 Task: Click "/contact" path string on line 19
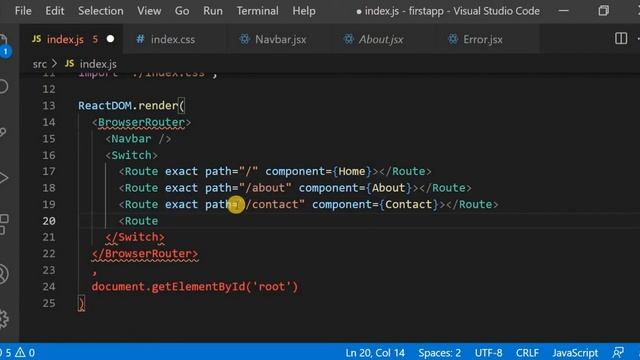pyautogui.click(x=272, y=204)
